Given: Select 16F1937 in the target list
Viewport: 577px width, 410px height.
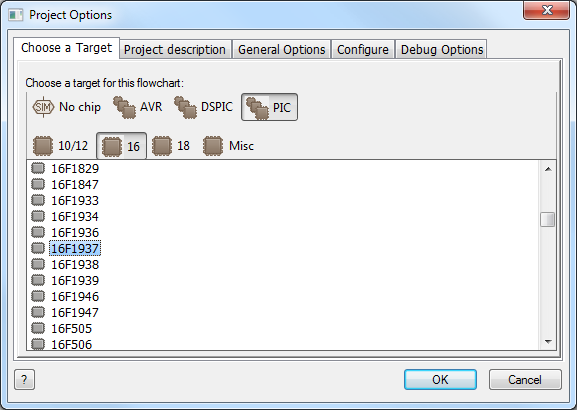Looking at the screenshot, I should (x=75, y=248).
